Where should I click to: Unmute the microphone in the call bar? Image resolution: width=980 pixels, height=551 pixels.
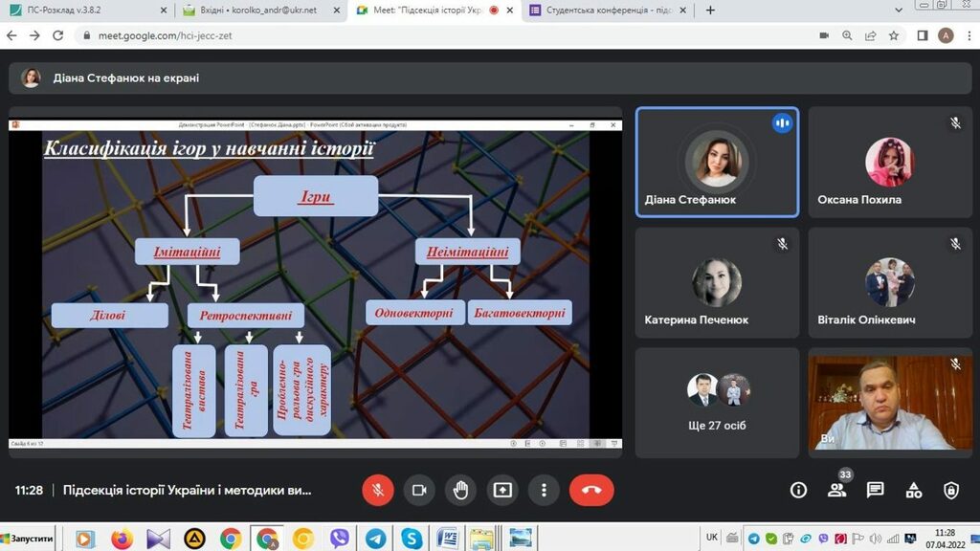coord(378,490)
